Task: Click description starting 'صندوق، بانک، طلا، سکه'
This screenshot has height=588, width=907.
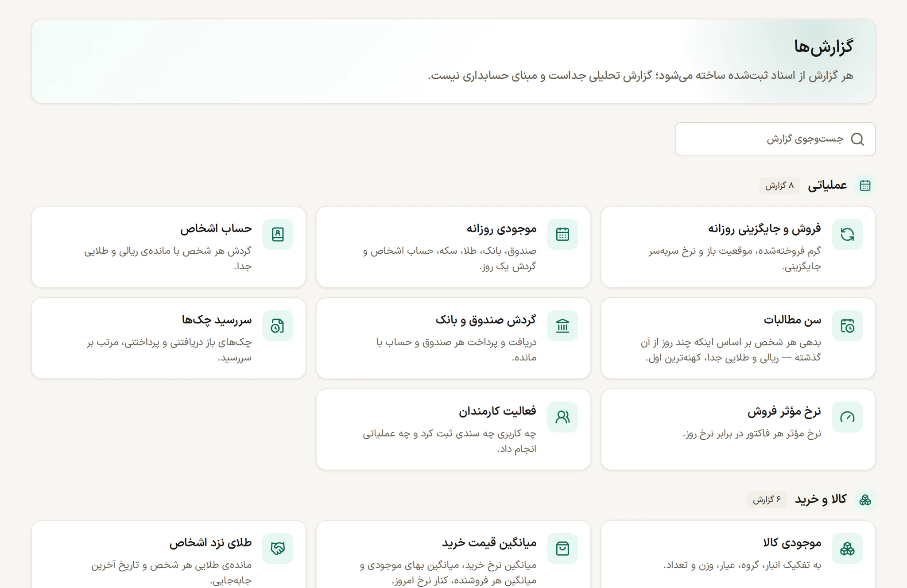Action: pyautogui.click(x=450, y=259)
